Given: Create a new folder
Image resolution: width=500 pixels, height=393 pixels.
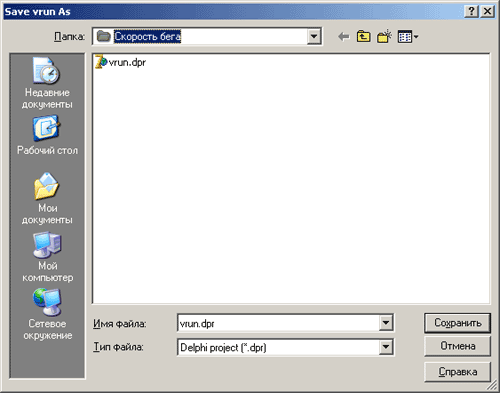Looking at the screenshot, I should [x=384, y=36].
